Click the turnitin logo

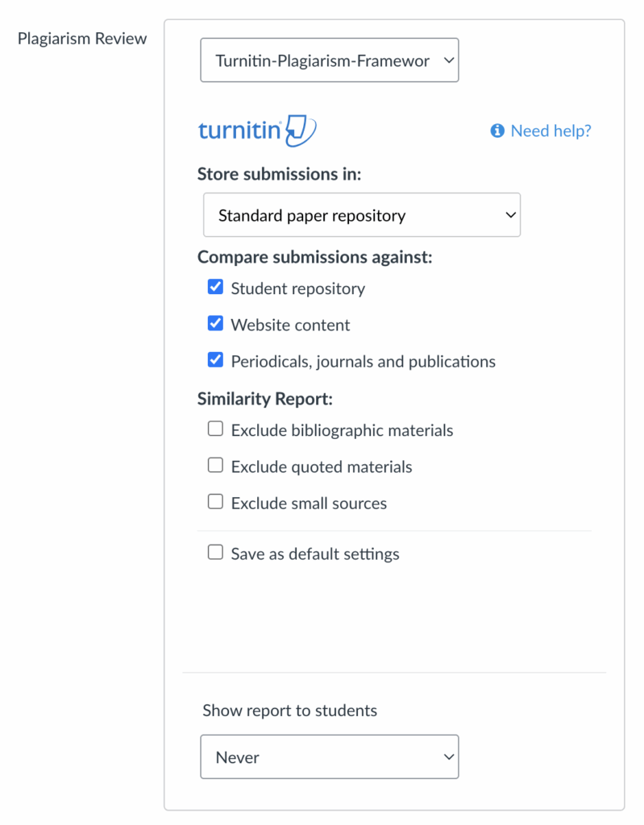[256, 129]
